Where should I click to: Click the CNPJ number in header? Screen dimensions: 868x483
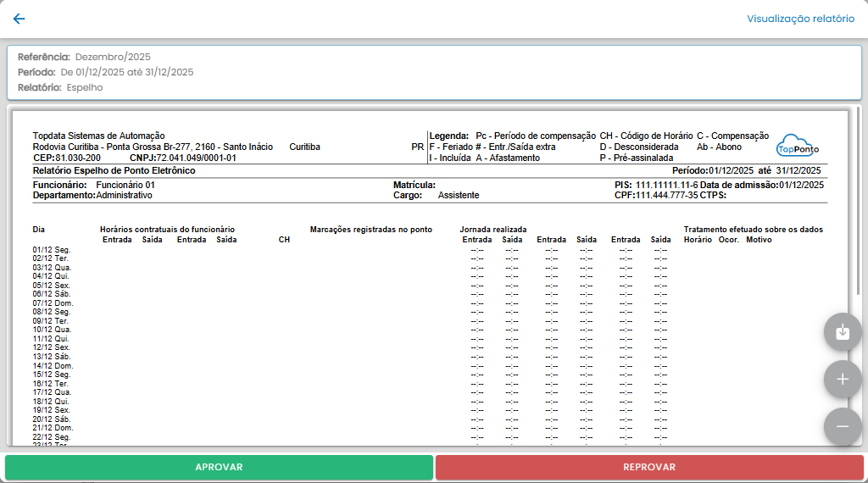(196, 158)
